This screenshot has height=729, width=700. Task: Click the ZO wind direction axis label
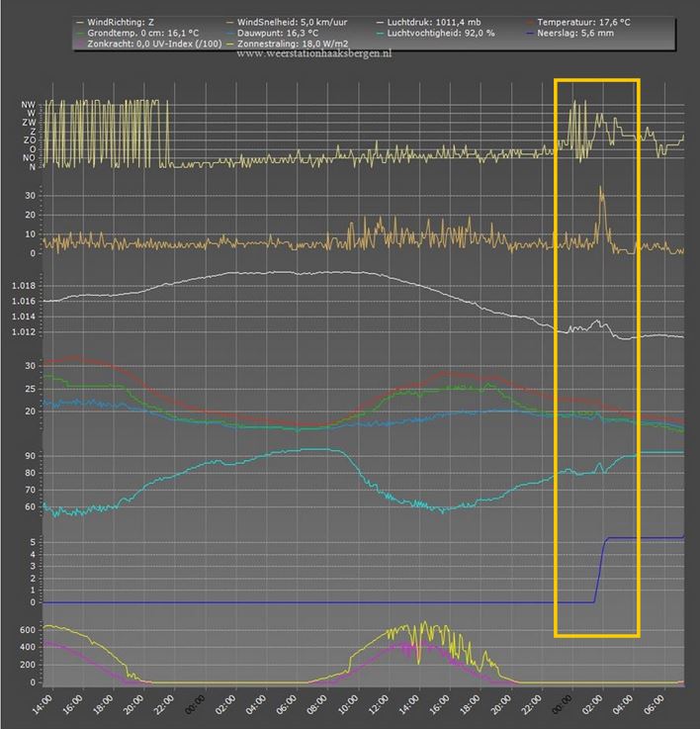click(30, 139)
